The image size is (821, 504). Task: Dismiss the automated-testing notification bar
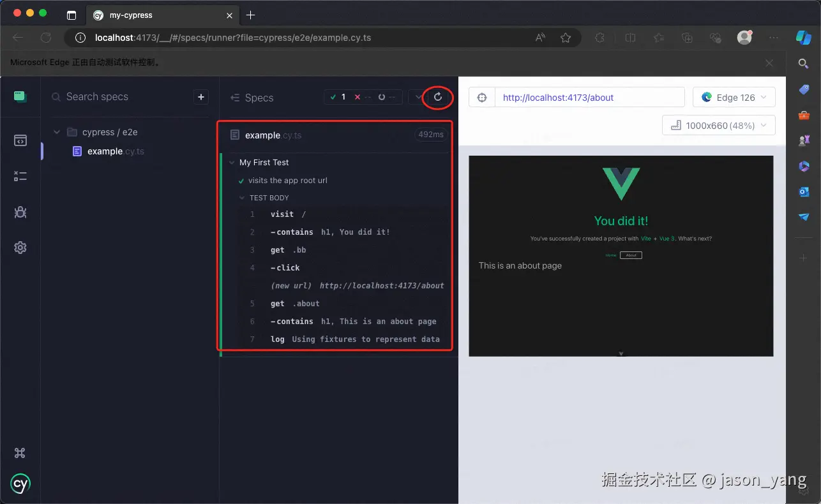[769, 63]
